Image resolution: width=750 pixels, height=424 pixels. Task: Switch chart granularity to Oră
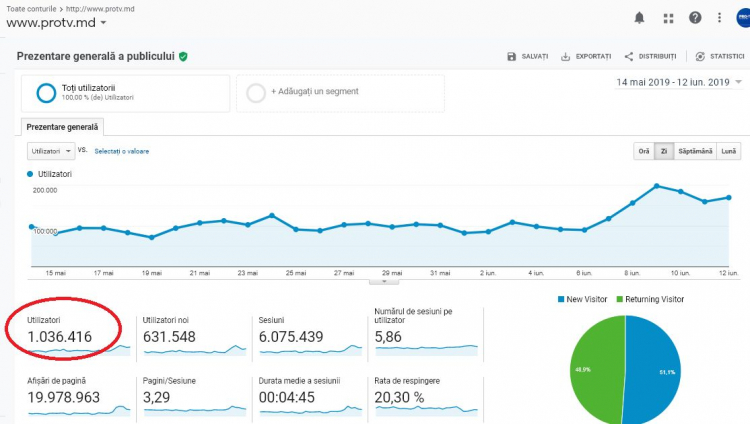(644, 151)
